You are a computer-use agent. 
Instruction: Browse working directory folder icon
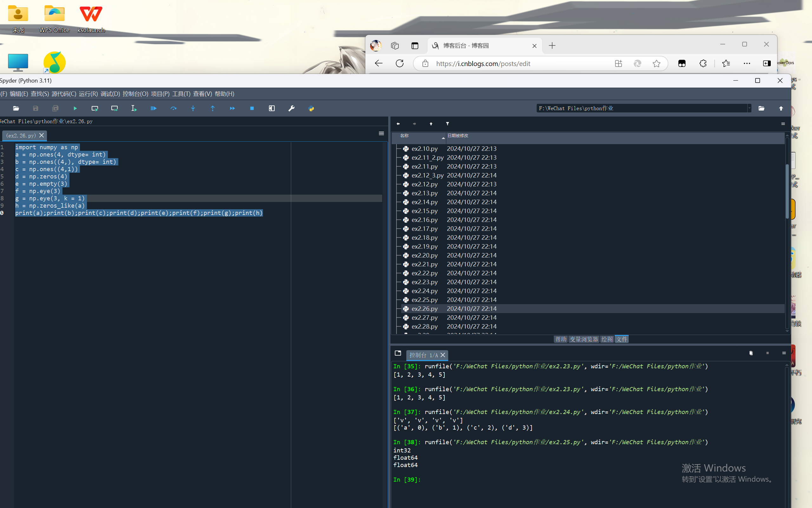(761, 108)
